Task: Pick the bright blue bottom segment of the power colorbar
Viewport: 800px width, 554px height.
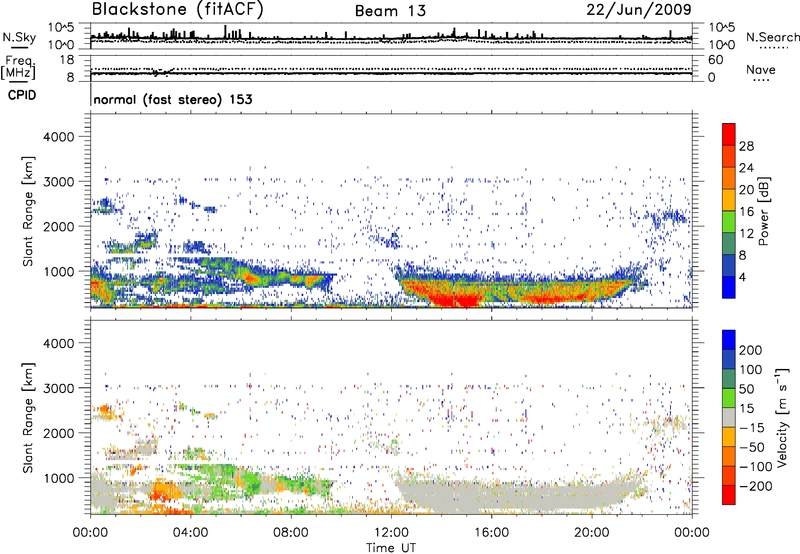Action: click(x=729, y=288)
